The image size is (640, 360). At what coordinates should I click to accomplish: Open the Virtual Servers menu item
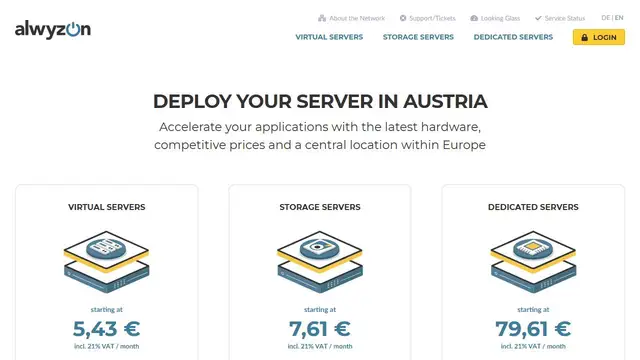[x=329, y=37]
